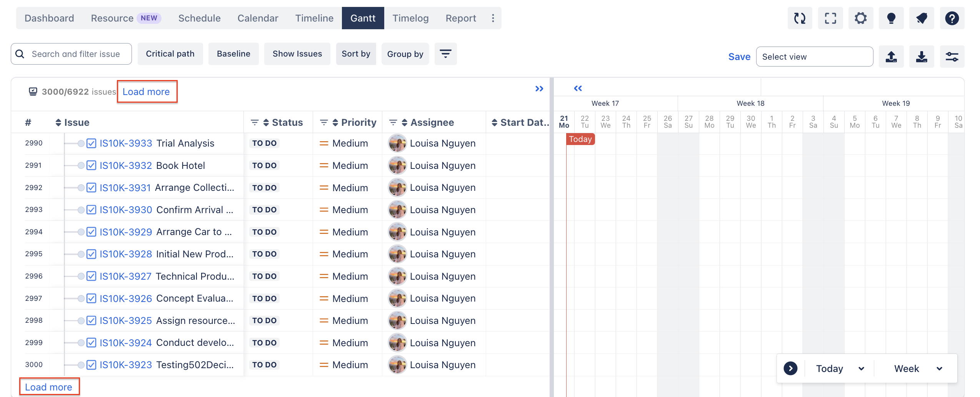
Task: Toggle the checkbox icon for IS10K-3928
Action: point(91,254)
